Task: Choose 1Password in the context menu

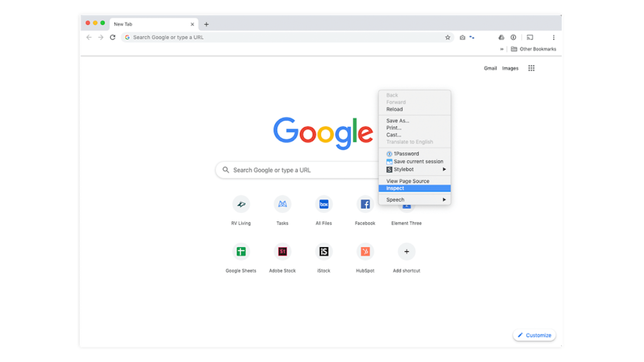Action: [x=415, y=154]
